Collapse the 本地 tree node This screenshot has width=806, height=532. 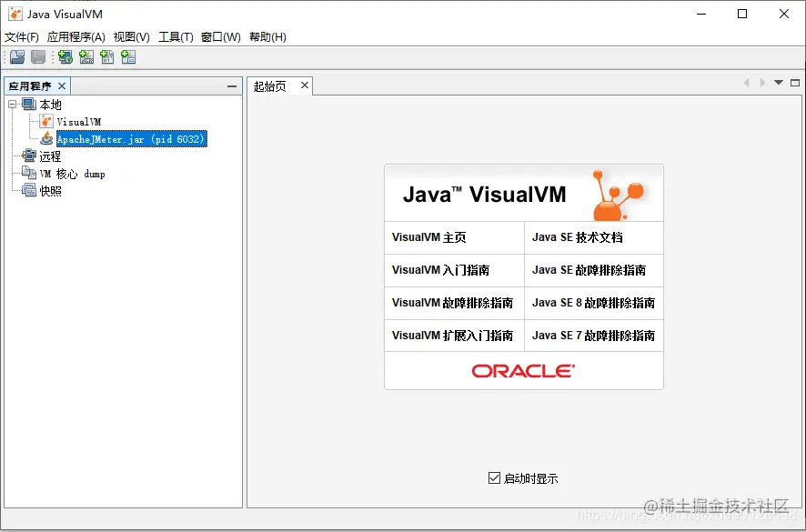tap(13, 105)
